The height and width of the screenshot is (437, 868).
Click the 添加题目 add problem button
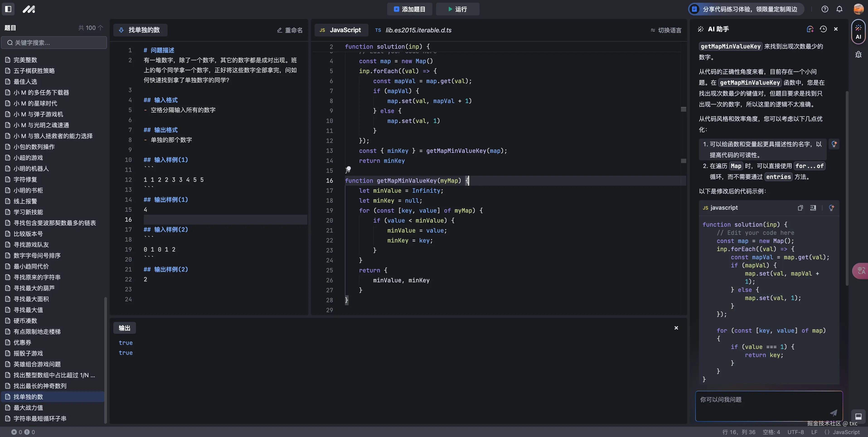tap(409, 9)
